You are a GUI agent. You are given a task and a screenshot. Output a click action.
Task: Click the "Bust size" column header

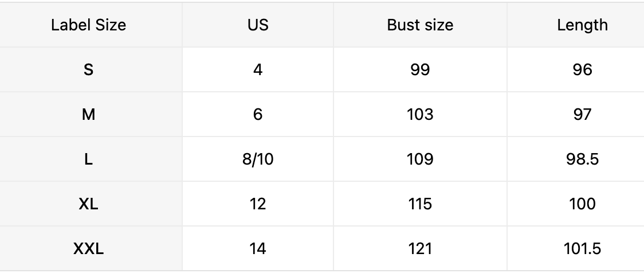[x=420, y=25]
